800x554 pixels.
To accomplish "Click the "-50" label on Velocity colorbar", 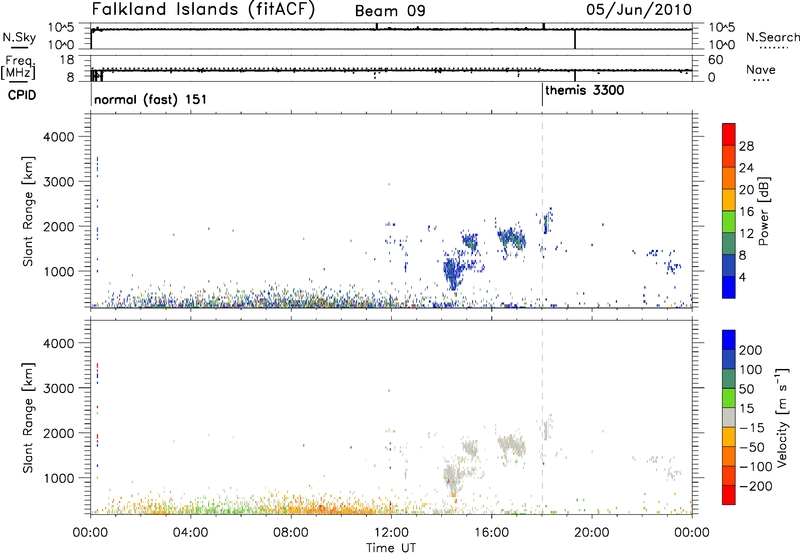I will pyautogui.click(x=751, y=448).
